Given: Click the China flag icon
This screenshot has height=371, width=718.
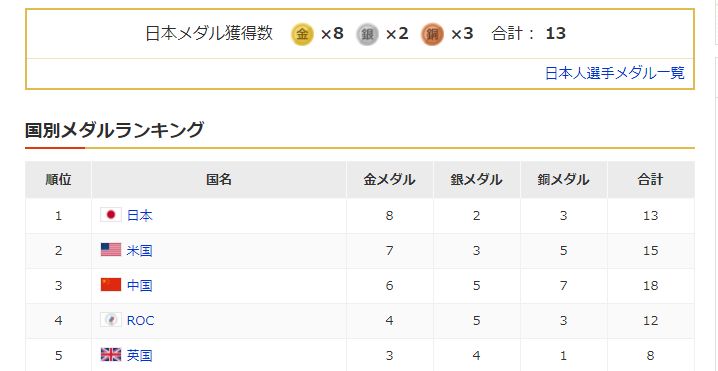Looking at the screenshot, I should coord(111,285).
